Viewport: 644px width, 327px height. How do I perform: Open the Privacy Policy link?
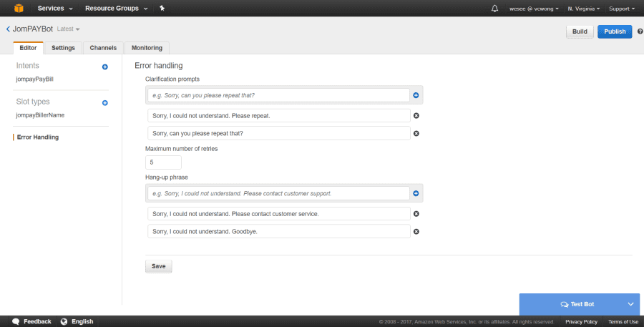pos(581,322)
